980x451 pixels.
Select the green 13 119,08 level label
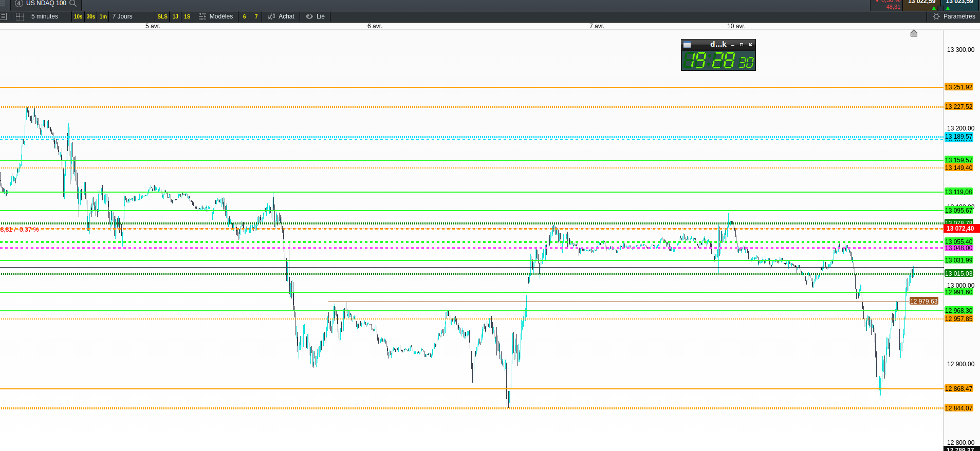coord(958,192)
